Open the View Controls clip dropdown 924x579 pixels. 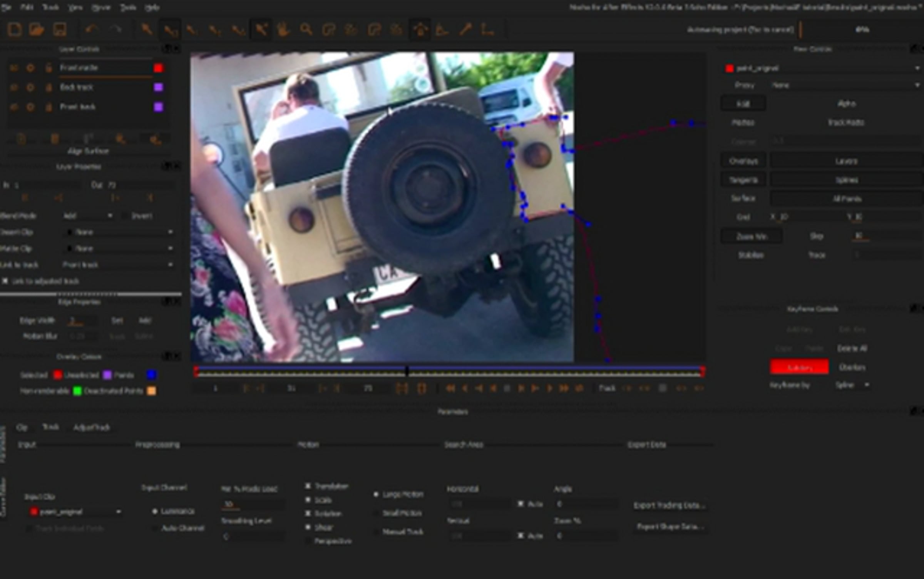click(x=822, y=68)
